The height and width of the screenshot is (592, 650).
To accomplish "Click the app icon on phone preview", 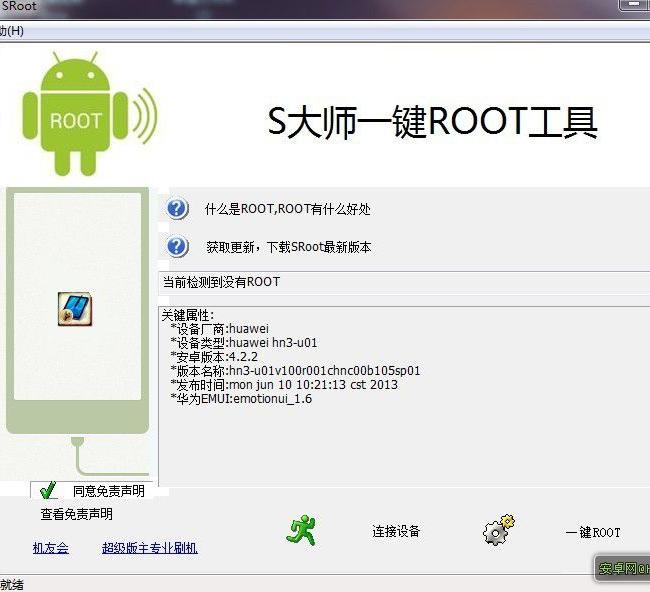I will pyautogui.click(x=75, y=309).
